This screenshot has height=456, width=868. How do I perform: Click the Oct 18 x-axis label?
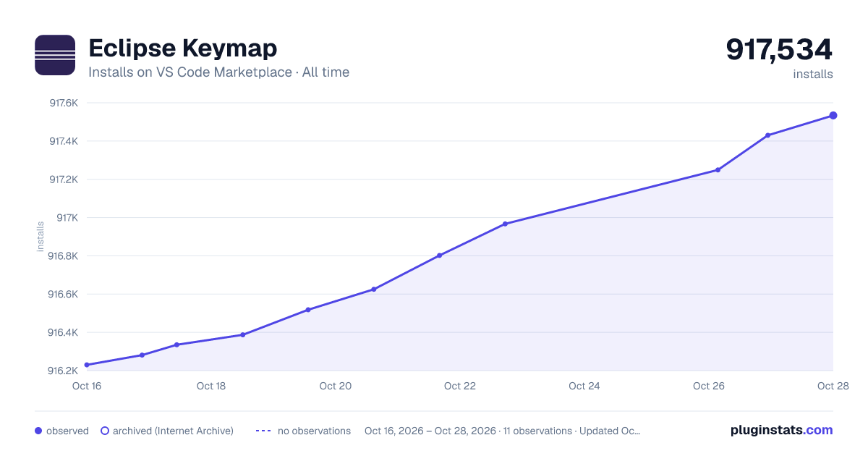[x=211, y=386]
